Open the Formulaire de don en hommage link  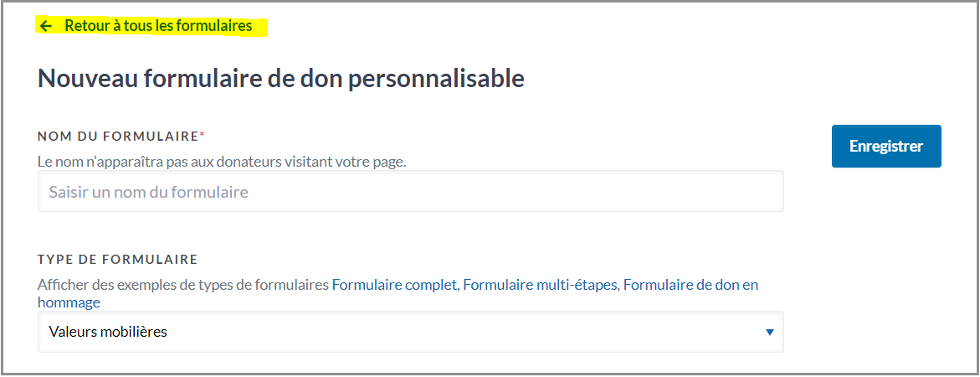point(690,285)
